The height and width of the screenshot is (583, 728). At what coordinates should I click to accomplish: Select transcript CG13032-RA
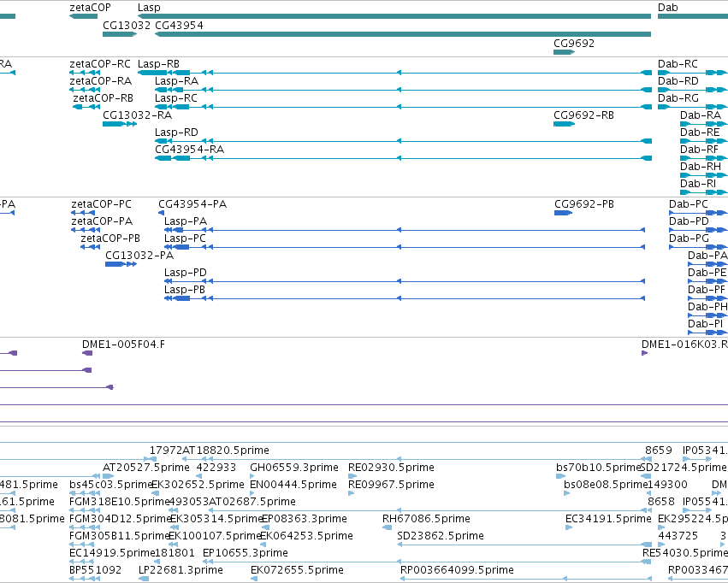(x=138, y=115)
